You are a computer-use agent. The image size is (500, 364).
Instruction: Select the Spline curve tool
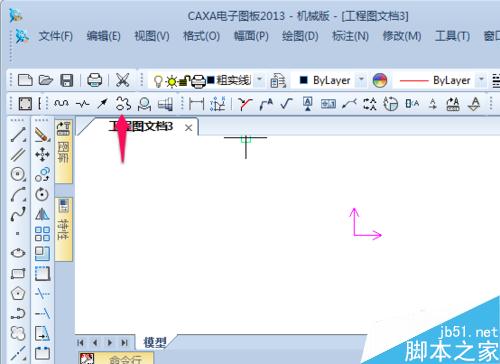(x=18, y=214)
